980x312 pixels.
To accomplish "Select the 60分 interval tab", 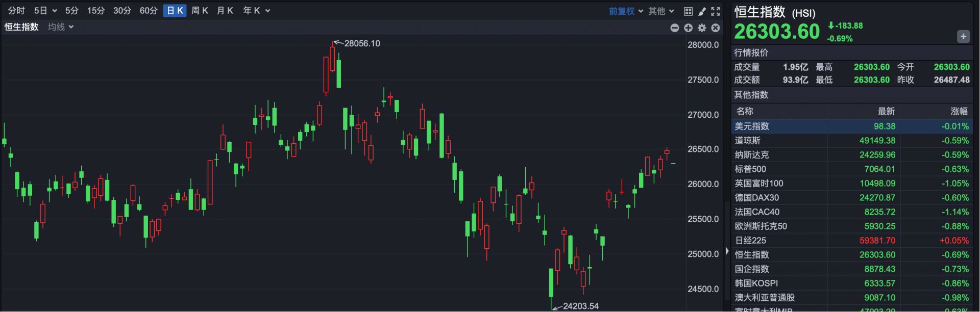I will 149,11.
